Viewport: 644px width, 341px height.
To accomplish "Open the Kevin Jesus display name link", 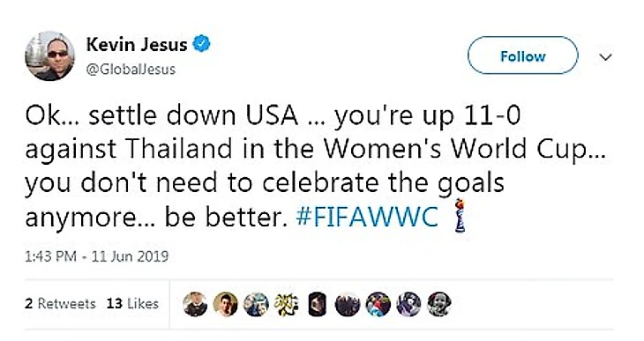I will (x=137, y=44).
